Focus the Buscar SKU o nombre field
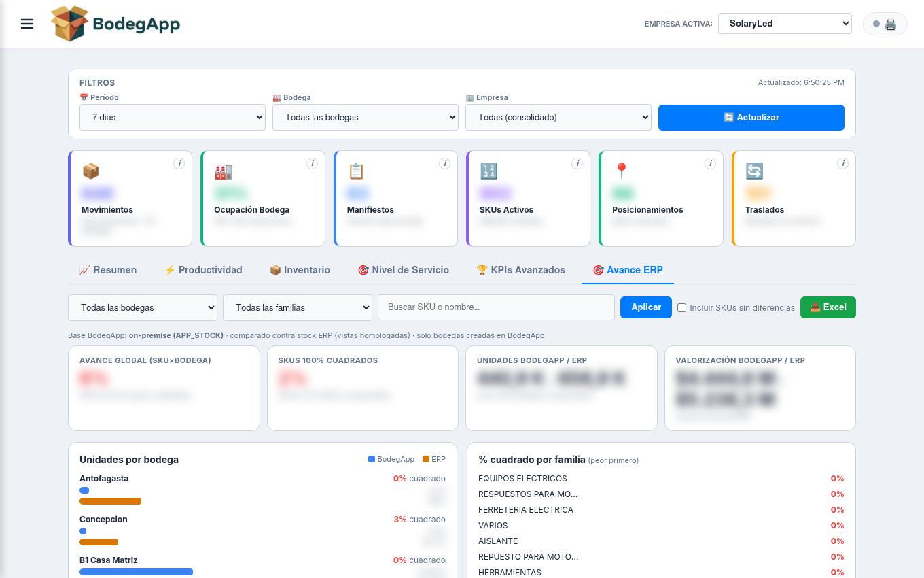 coord(497,307)
